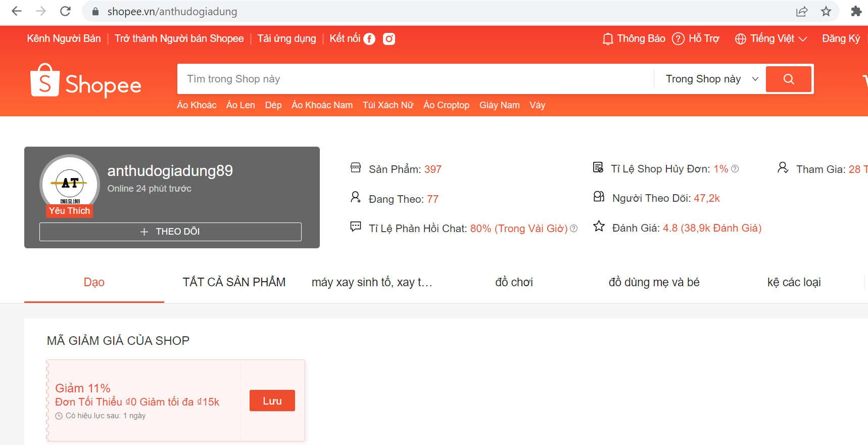Image resolution: width=868 pixels, height=445 pixels.
Task: Open the Trong Shop này search scope dropdown
Action: 711,79
